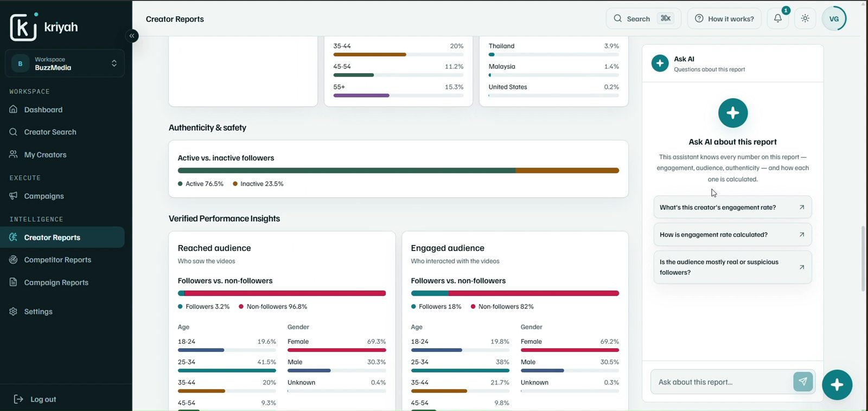Click the Creator Search magnifier icon

pos(14,132)
